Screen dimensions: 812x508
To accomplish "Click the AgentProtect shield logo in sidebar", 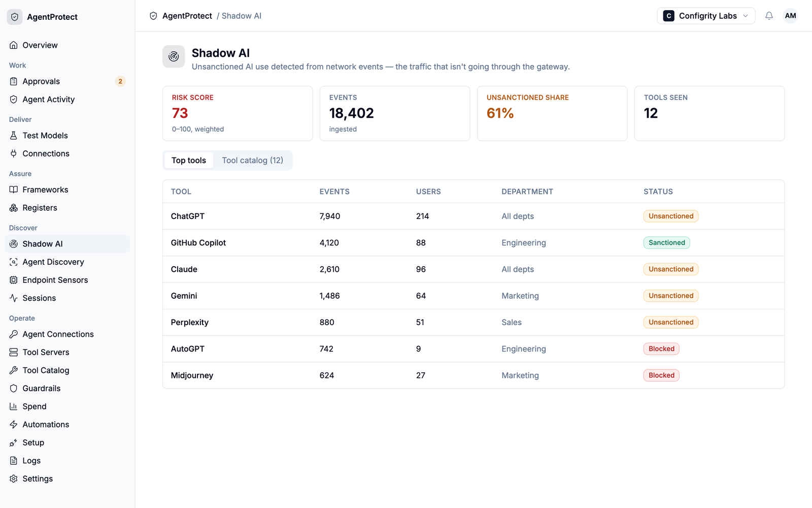I will (15, 17).
